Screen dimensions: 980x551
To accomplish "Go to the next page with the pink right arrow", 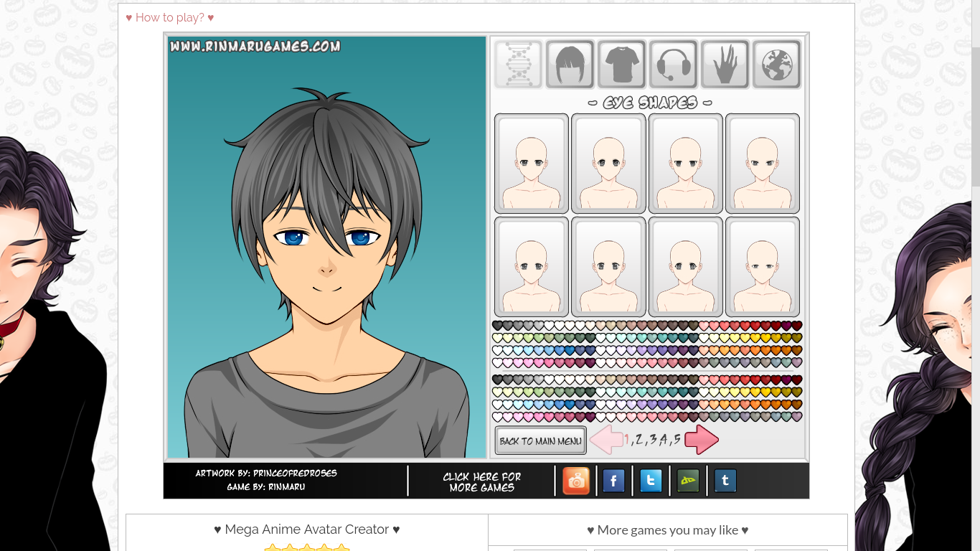I will click(x=702, y=440).
